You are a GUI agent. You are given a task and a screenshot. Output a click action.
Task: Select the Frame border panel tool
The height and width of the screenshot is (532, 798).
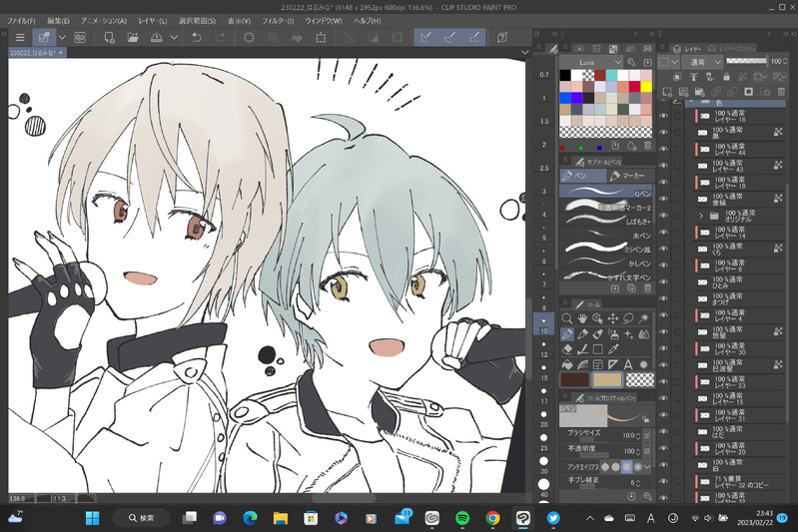pyautogui.click(x=597, y=364)
